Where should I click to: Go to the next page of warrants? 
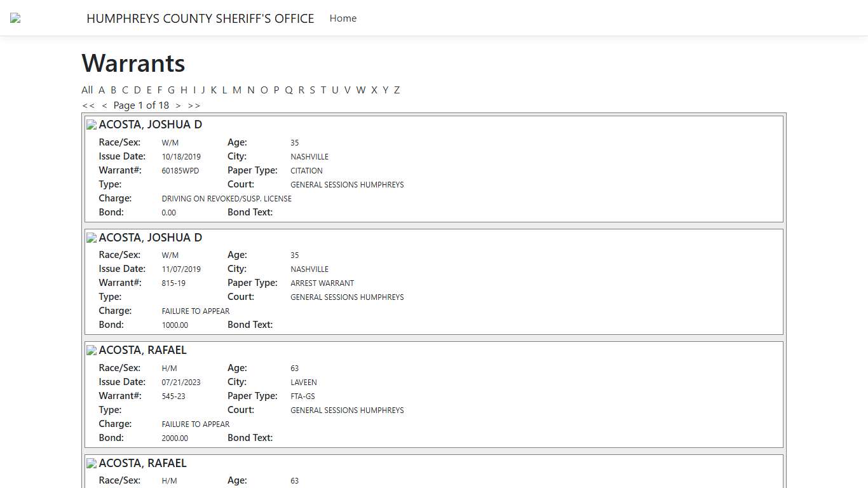pos(178,105)
